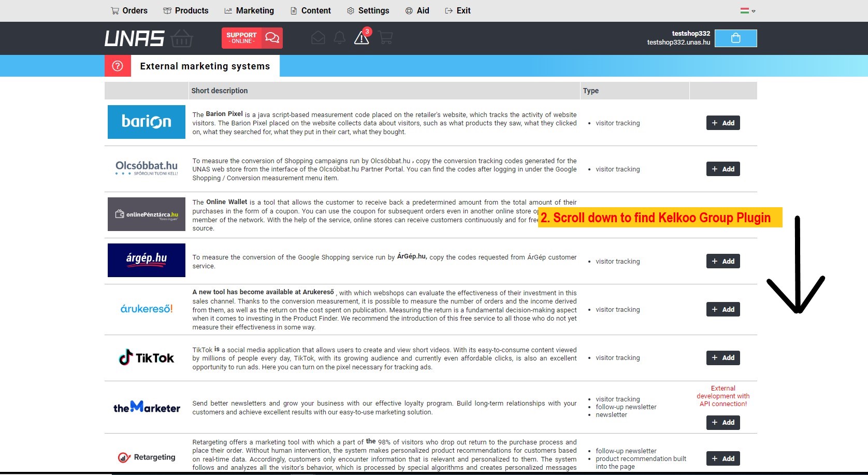Open the warning alerts triangle icon
Image resolution: width=868 pixels, height=475 pixels.
coord(361,38)
